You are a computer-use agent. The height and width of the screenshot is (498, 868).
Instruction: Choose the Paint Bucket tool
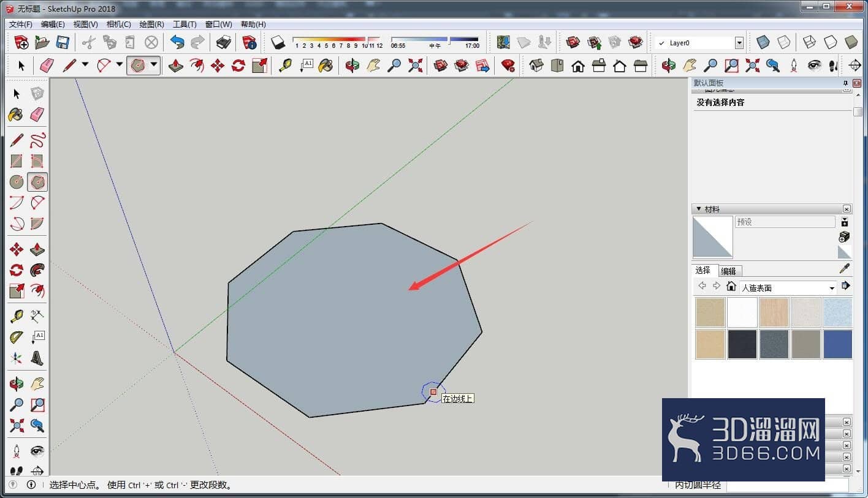click(17, 114)
